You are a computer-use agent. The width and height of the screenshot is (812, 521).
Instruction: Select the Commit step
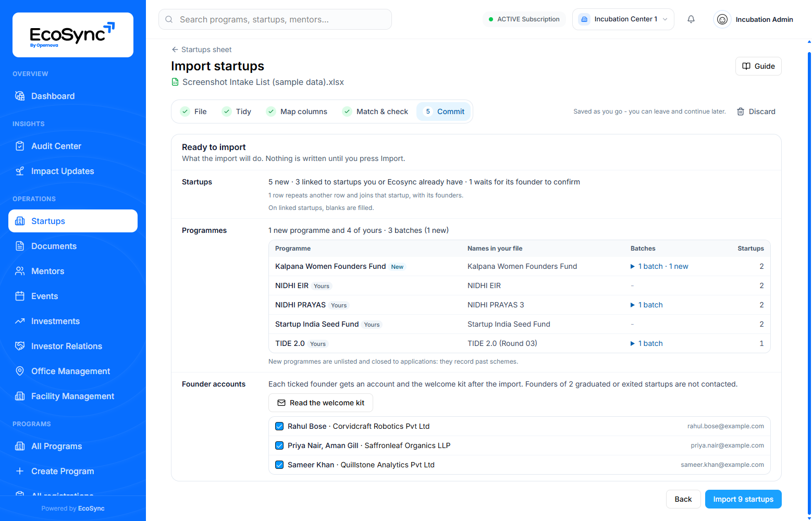click(x=444, y=111)
